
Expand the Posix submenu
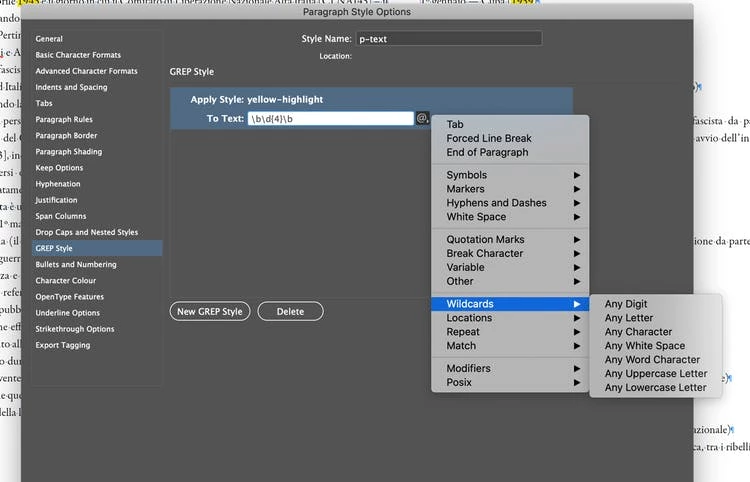pos(510,383)
